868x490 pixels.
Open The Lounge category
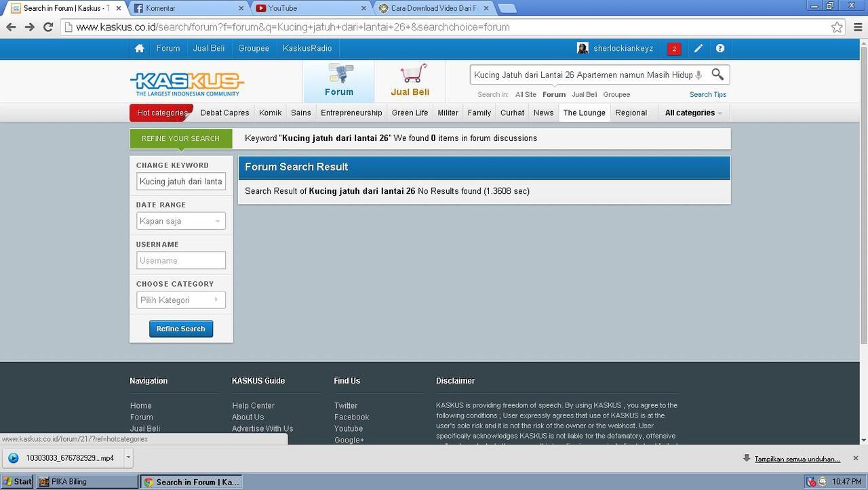coord(584,113)
